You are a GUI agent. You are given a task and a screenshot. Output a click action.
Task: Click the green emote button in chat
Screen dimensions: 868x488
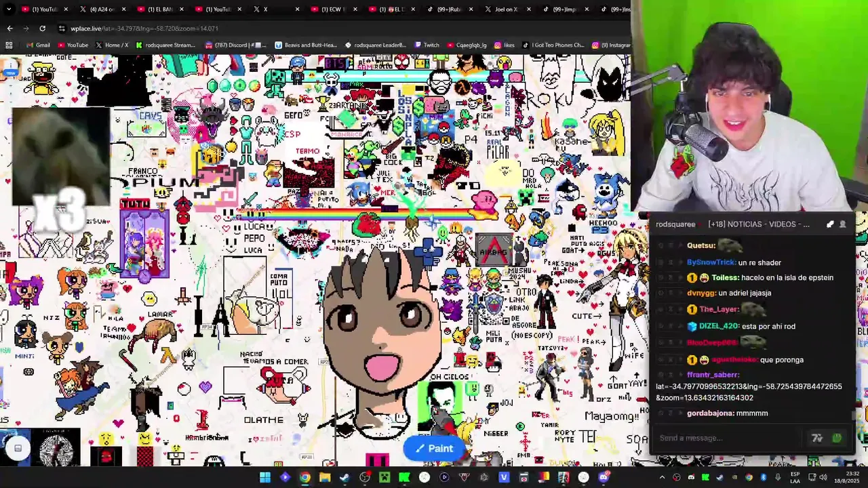[837, 438]
